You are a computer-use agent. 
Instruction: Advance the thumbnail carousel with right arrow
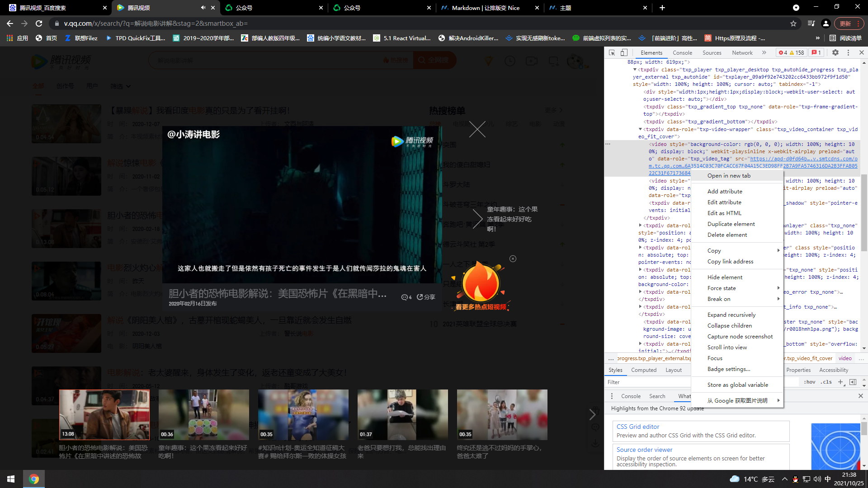coord(592,414)
